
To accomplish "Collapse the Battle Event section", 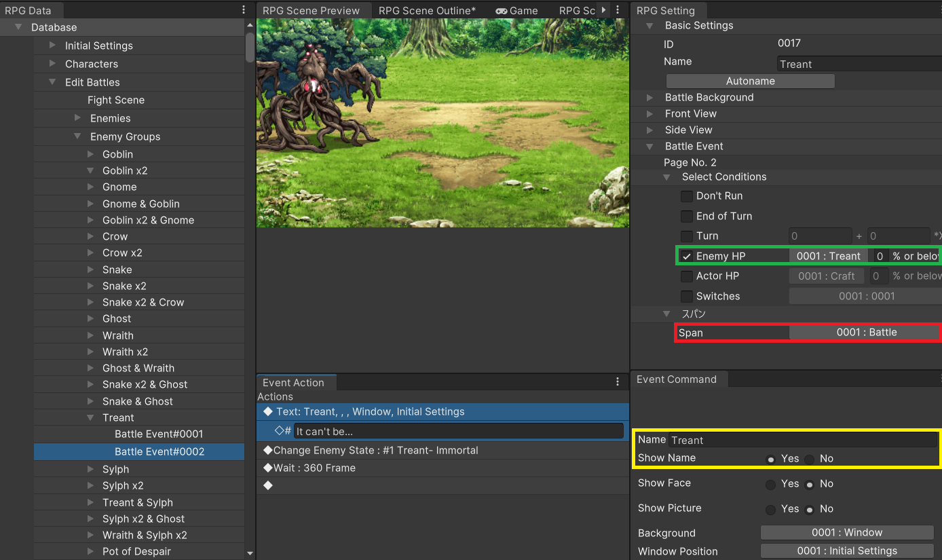I will click(x=649, y=146).
